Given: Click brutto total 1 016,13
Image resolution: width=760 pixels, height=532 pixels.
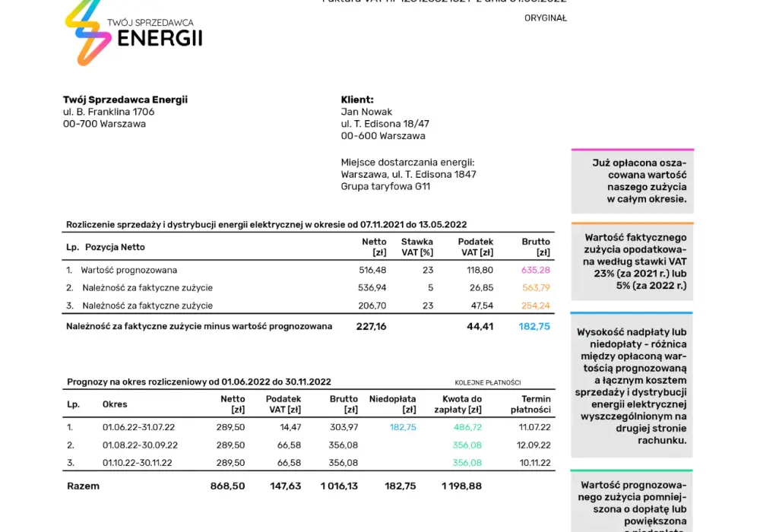Looking at the screenshot, I should point(339,486).
